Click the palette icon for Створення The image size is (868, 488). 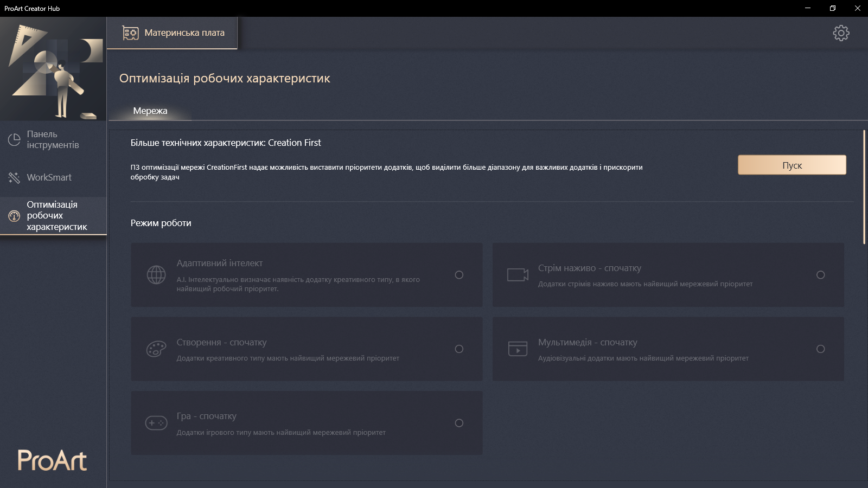(156, 349)
